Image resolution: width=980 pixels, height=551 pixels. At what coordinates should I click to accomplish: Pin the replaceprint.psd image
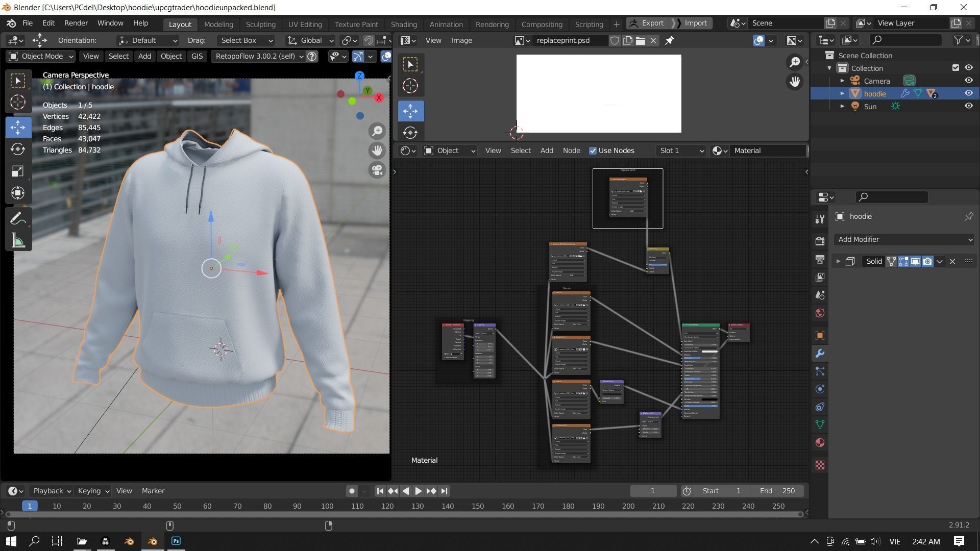[669, 40]
